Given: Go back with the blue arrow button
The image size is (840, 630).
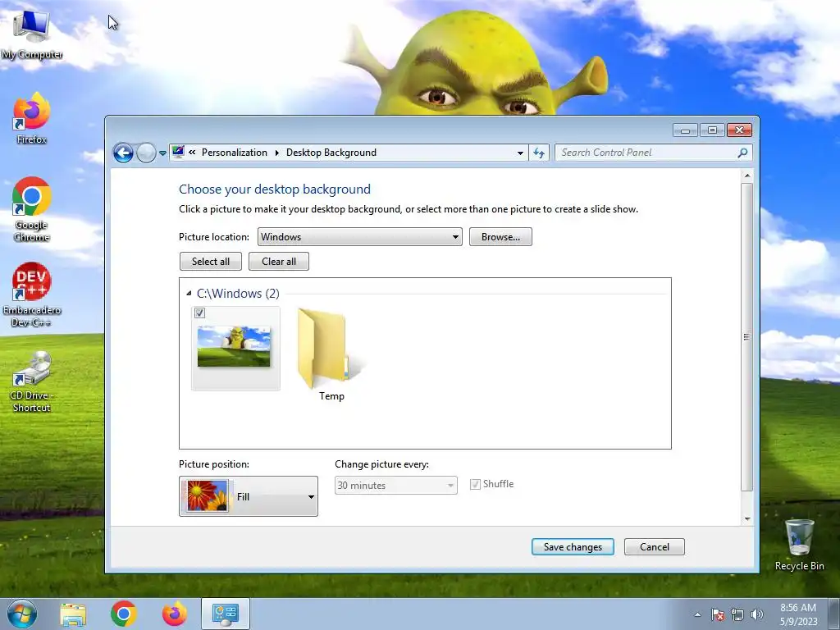Looking at the screenshot, I should (123, 153).
